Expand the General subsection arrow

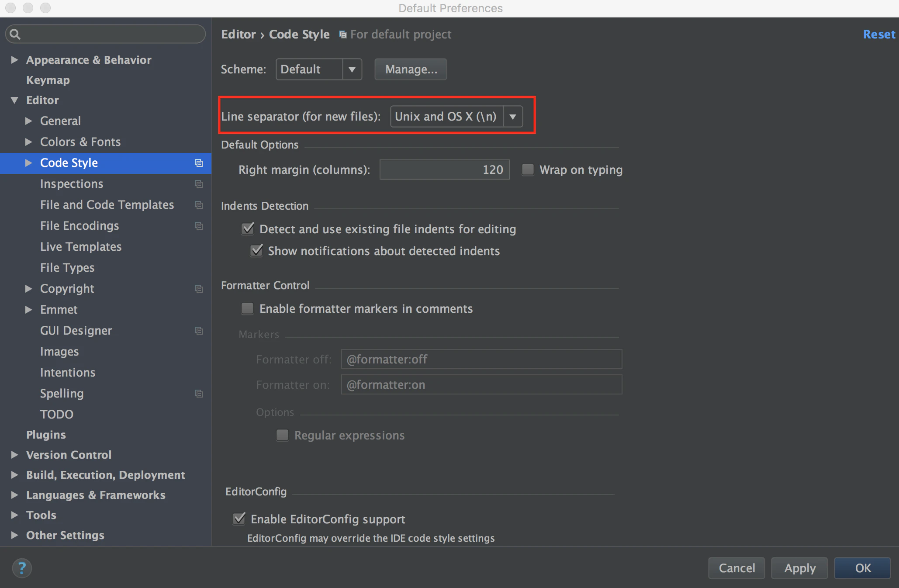[x=28, y=121]
